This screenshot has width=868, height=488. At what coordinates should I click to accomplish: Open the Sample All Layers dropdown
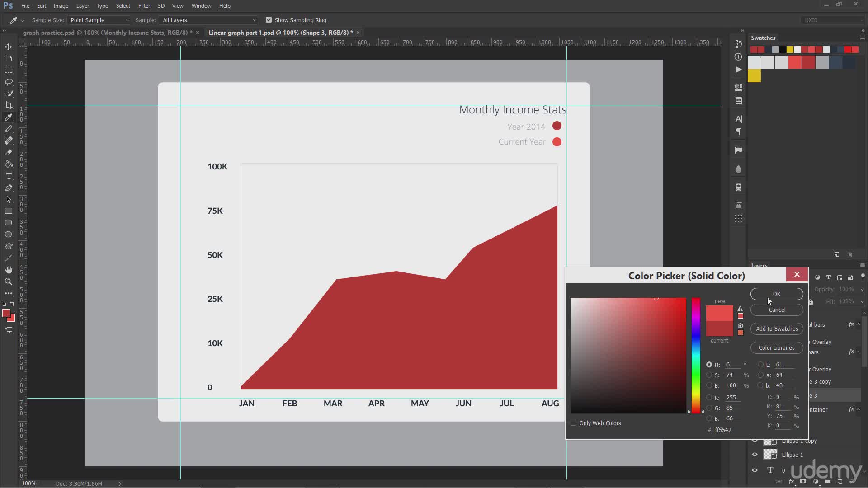click(x=209, y=20)
